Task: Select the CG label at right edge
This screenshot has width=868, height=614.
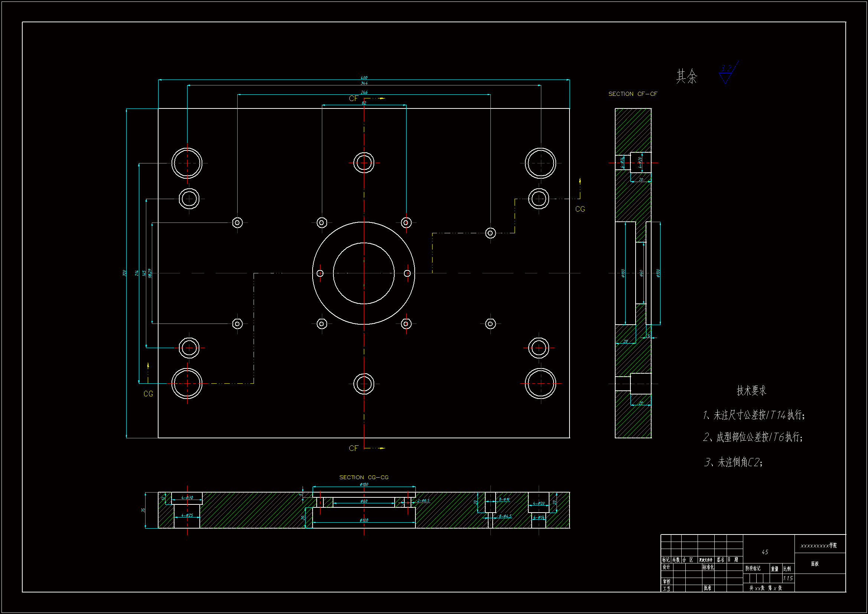Action: tap(580, 209)
